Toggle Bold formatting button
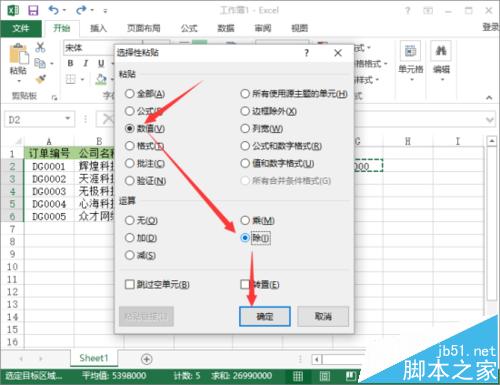The height and width of the screenshot is (385, 500). [70, 63]
